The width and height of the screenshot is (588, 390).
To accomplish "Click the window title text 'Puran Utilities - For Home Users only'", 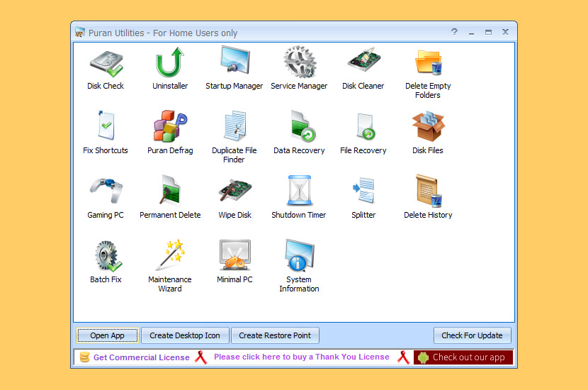I will click(x=163, y=33).
